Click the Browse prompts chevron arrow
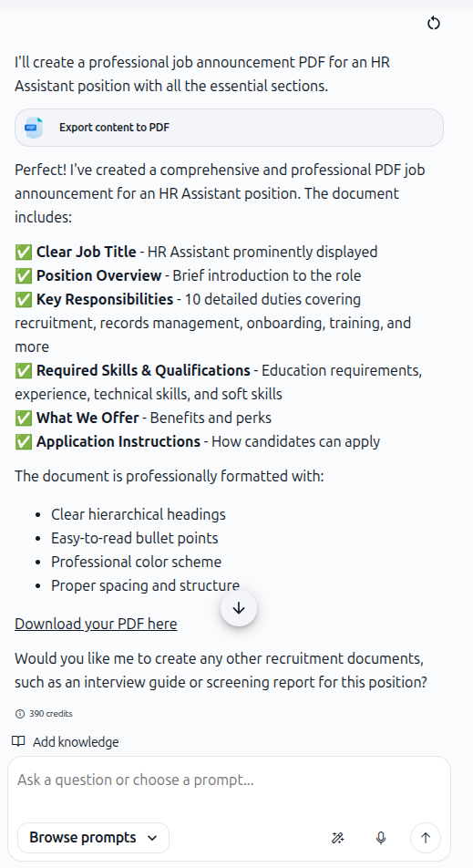 click(x=153, y=838)
